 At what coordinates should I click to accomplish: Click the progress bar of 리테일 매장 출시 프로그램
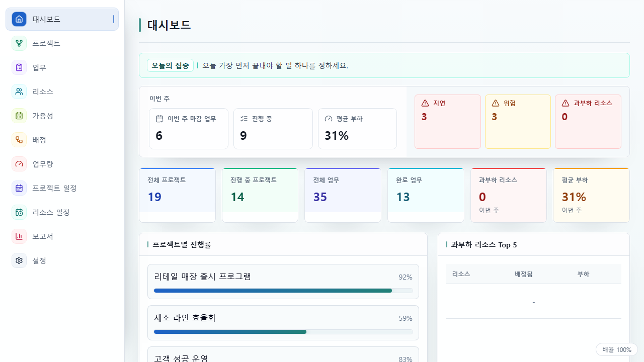(283, 291)
